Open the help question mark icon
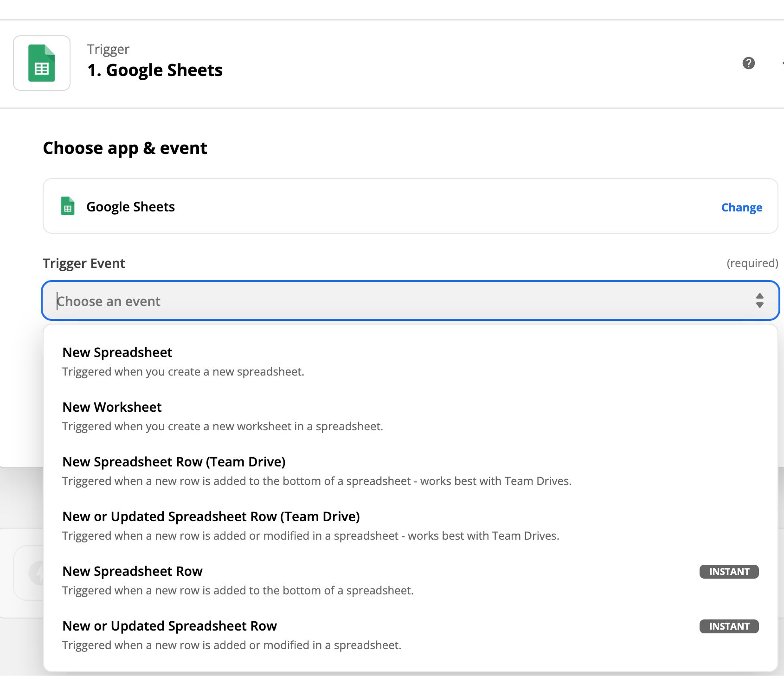Screen dimensions: 784x676 [x=749, y=63]
